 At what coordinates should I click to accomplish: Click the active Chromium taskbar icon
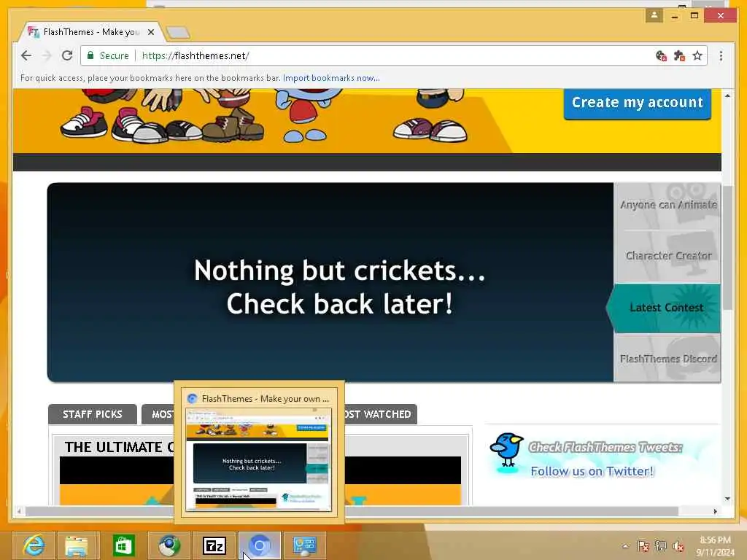pos(259,545)
